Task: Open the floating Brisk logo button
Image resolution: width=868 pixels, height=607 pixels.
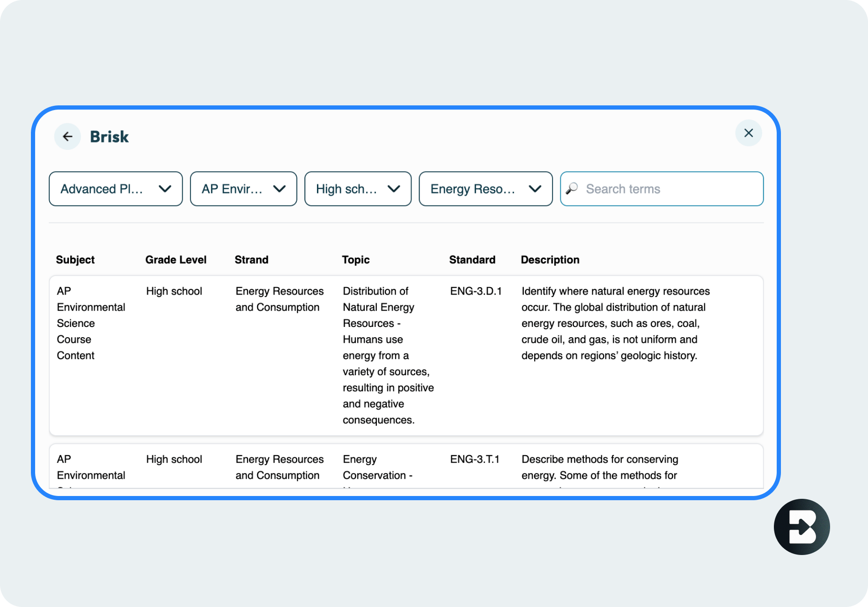Action: [x=802, y=527]
